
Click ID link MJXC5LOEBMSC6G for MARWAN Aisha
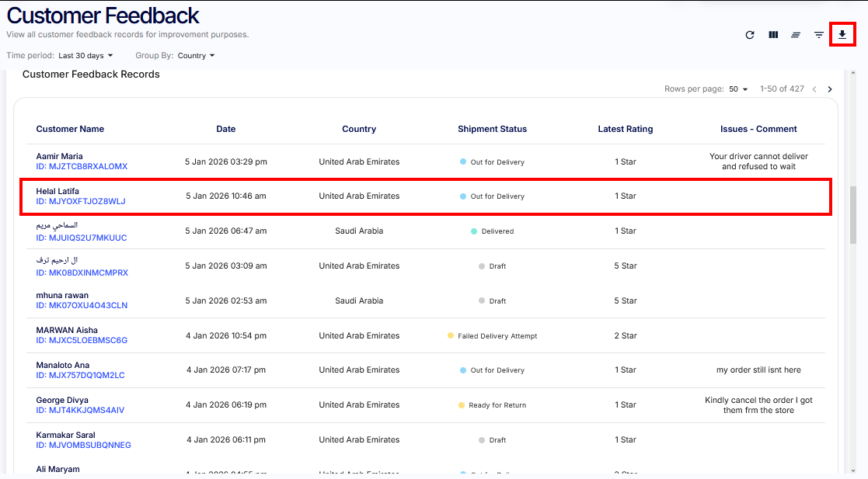(x=82, y=341)
